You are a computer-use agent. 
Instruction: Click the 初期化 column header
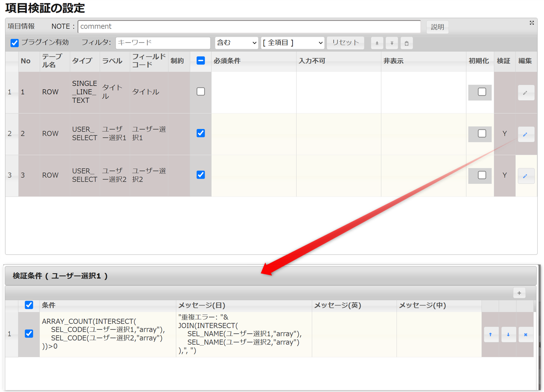[x=480, y=61]
